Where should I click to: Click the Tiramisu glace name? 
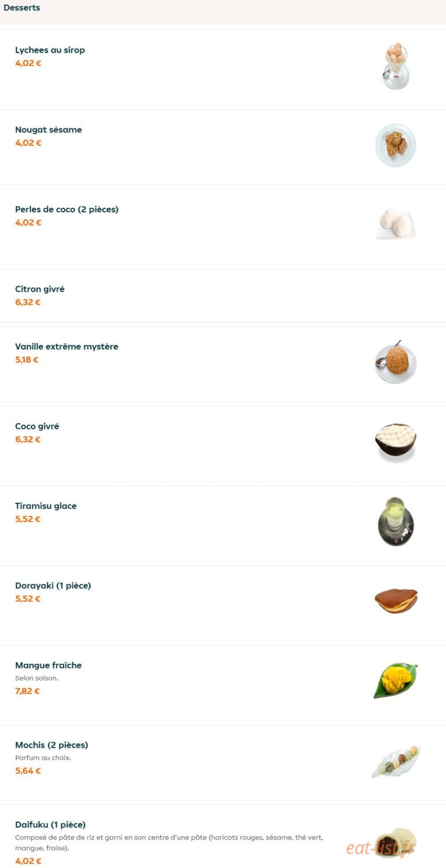point(46,506)
